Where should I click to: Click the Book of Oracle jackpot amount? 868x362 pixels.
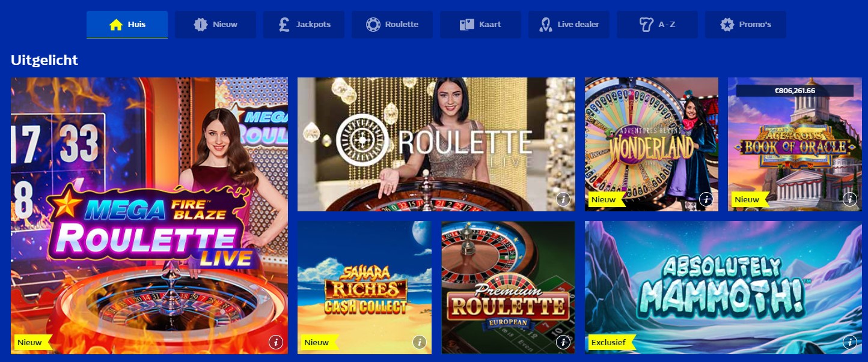coord(795,91)
